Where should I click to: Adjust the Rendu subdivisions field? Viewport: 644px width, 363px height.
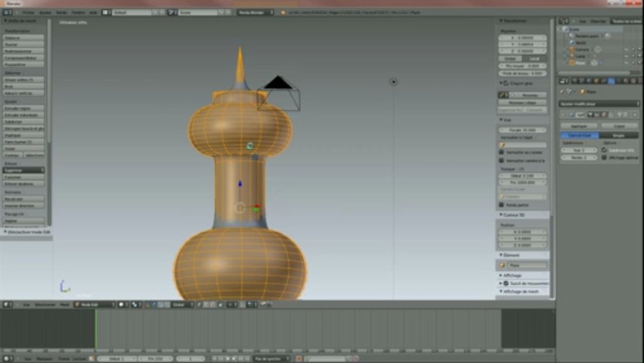579,158
